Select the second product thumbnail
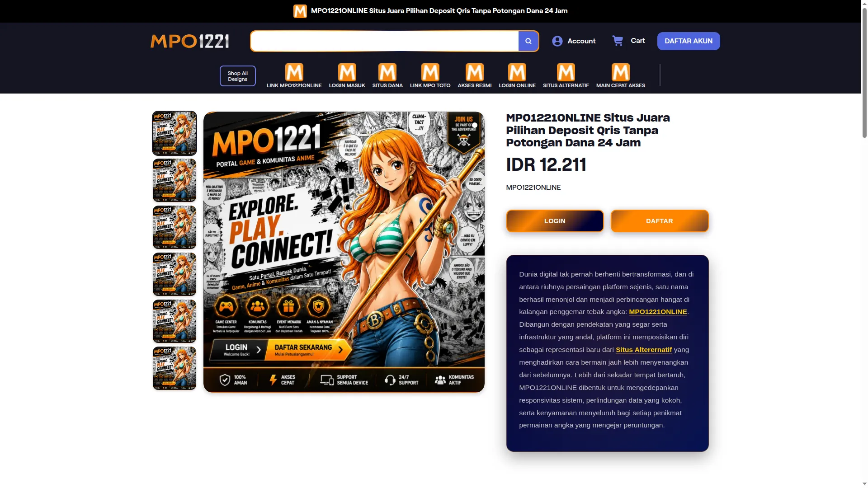 click(x=175, y=180)
